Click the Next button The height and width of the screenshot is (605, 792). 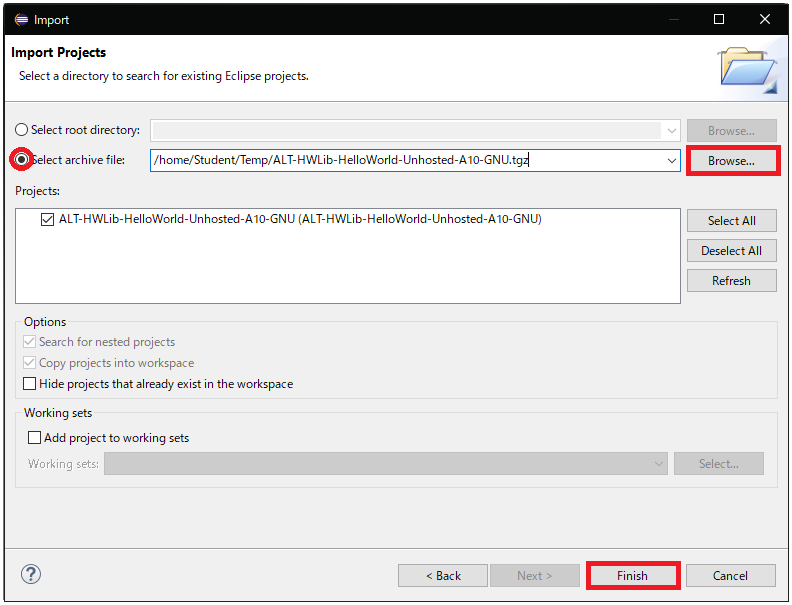point(534,576)
